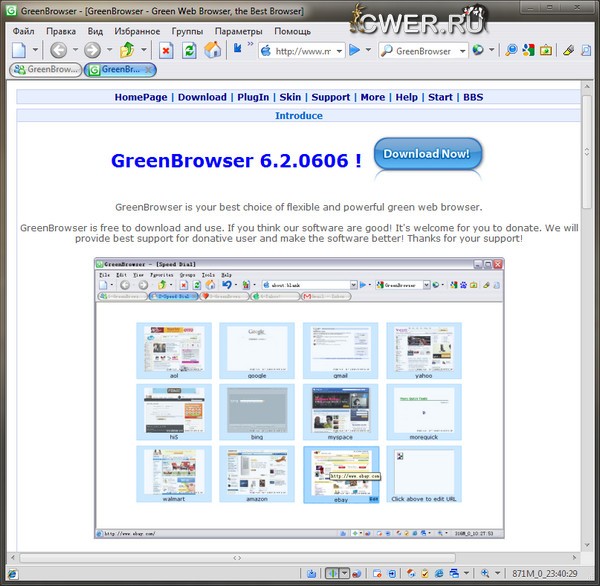600x586 pixels.
Task: Click the Home page toolbar icon
Action: pos(212,49)
